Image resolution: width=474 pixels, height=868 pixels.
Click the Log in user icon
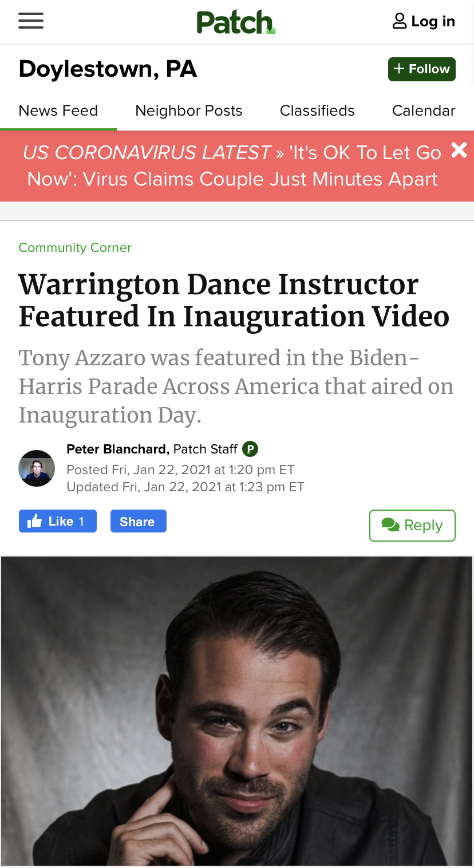[x=399, y=22]
